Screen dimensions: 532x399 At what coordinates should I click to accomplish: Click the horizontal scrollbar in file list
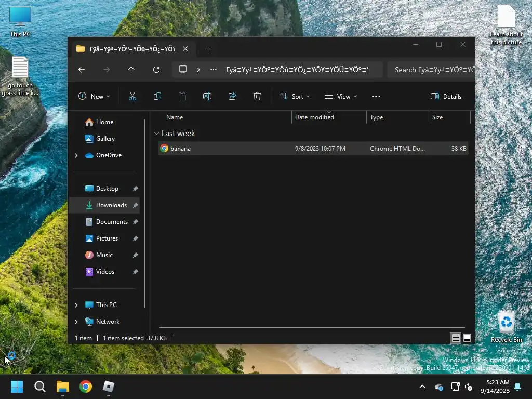[312, 328]
